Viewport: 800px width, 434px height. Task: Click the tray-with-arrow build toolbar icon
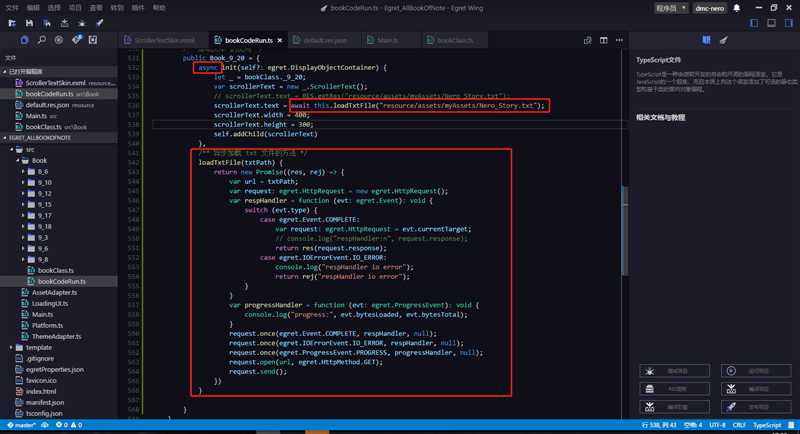click(64, 23)
